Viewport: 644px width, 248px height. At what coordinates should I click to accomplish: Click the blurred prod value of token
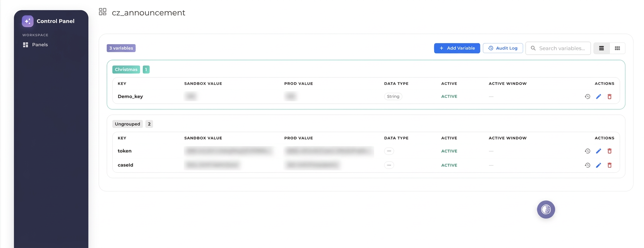pyautogui.click(x=329, y=151)
